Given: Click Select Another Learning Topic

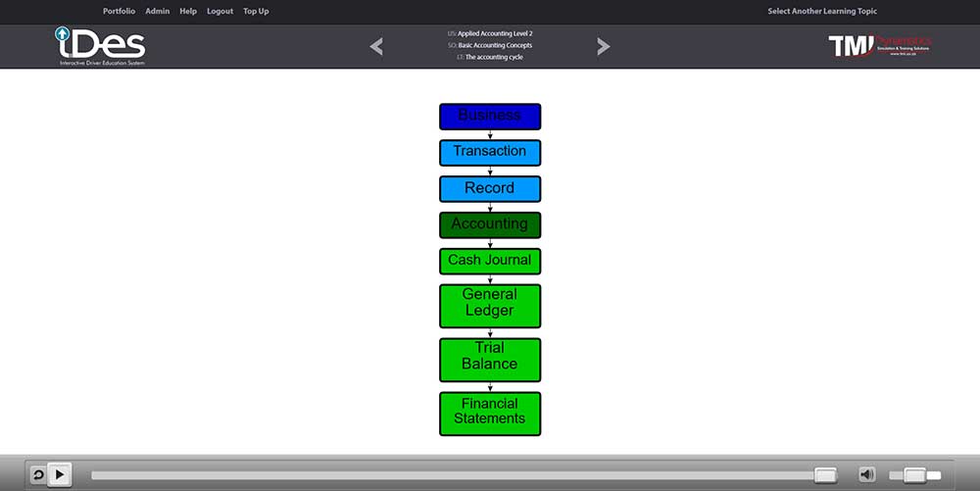Looking at the screenshot, I should coord(821,12).
